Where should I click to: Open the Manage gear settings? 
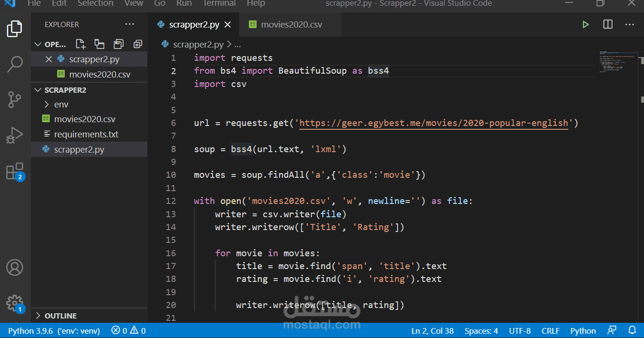click(15, 303)
